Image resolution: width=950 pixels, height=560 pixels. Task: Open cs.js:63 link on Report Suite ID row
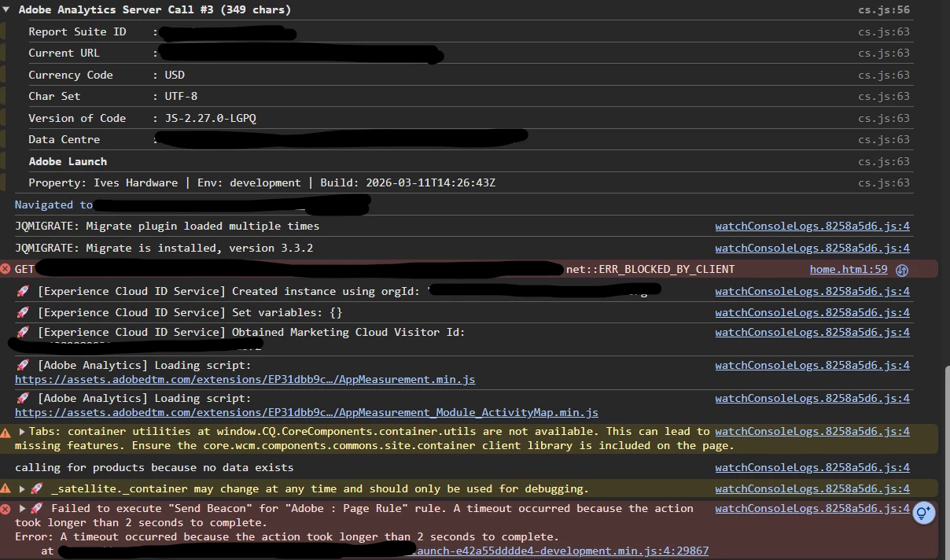(x=884, y=31)
